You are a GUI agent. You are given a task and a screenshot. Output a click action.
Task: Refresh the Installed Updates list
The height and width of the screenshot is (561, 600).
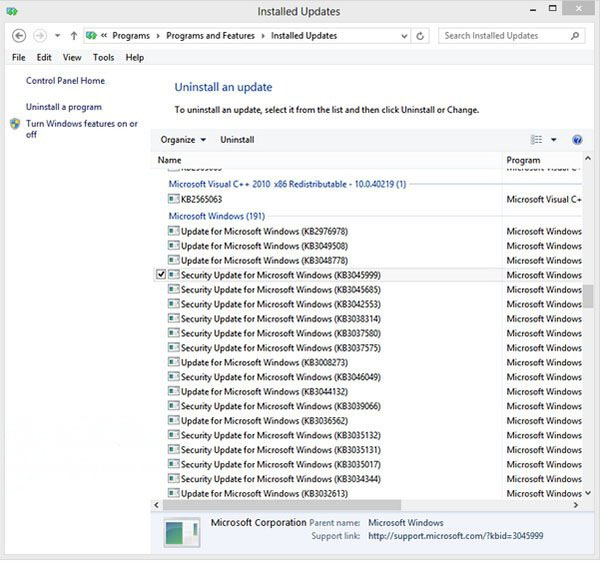pyautogui.click(x=420, y=36)
